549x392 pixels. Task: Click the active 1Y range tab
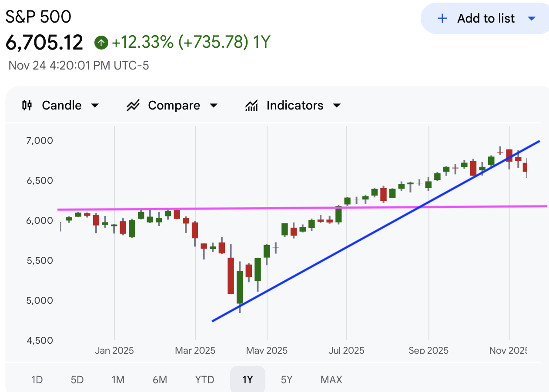tap(248, 380)
